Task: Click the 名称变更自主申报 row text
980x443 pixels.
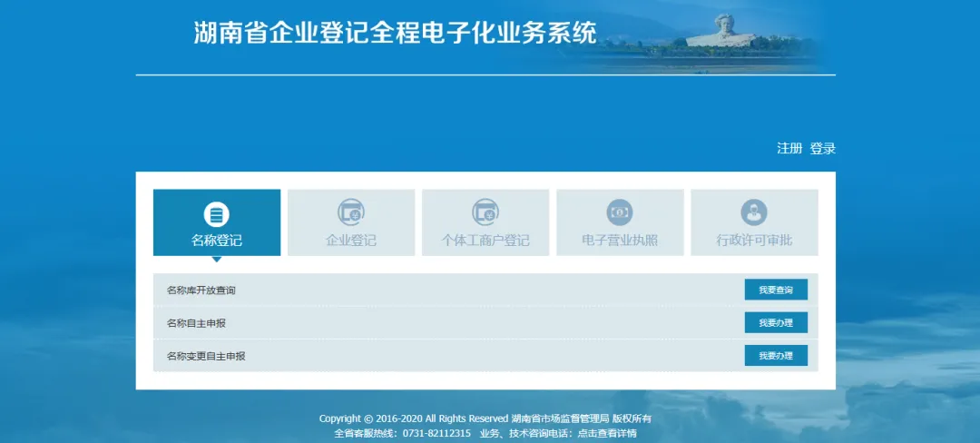Action: [206, 356]
